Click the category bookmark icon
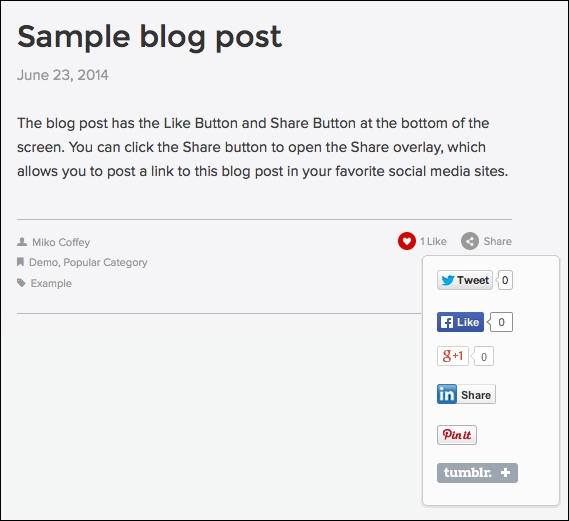569x521 pixels. tap(21, 262)
